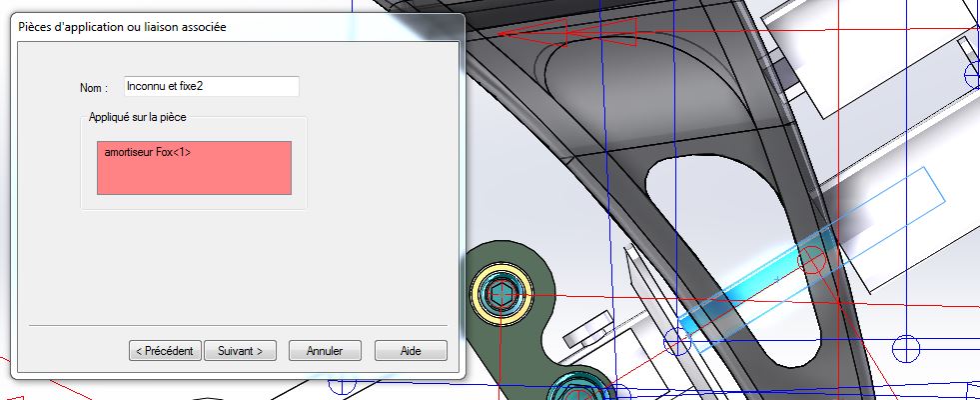Screen dimensions: 980x400
Task: Click the yellow-ringed hex bolt on the green bracket
Action: point(501,292)
